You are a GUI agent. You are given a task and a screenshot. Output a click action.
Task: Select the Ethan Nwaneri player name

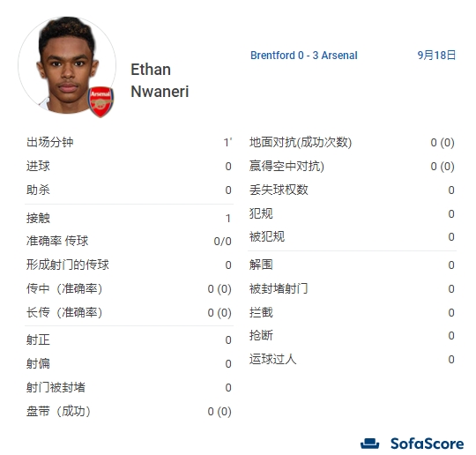pyautogui.click(x=160, y=80)
